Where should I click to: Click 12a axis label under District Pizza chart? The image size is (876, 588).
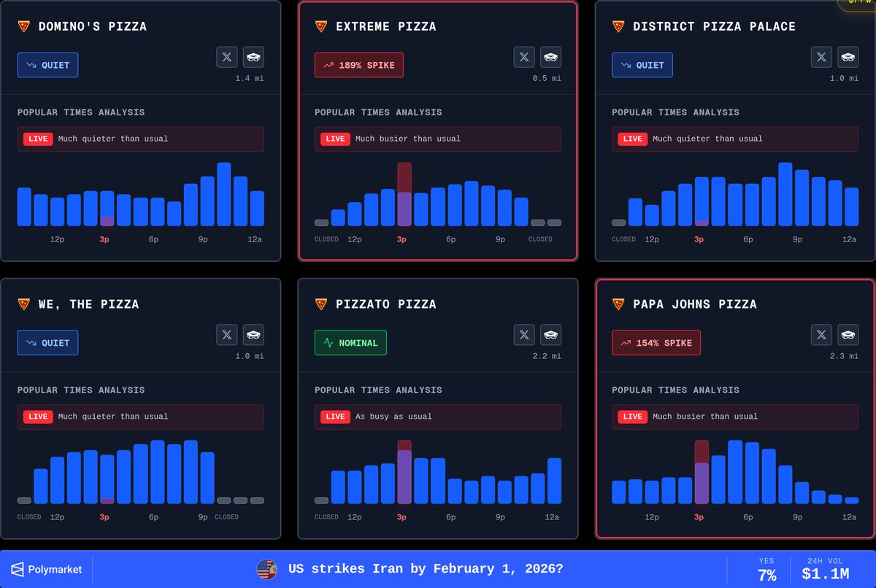(x=849, y=239)
